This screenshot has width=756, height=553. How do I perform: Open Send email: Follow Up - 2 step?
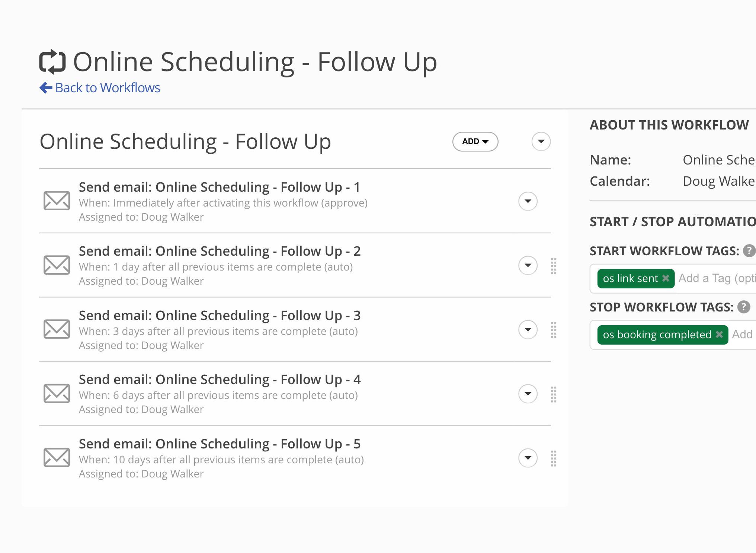tap(220, 251)
